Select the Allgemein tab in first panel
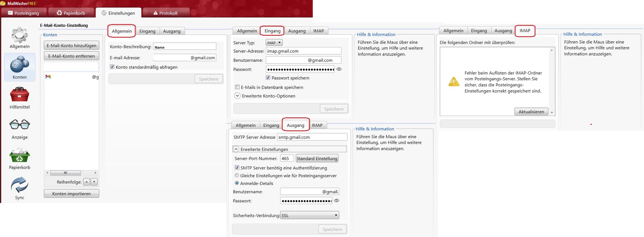This screenshot has height=237, width=644. (122, 31)
